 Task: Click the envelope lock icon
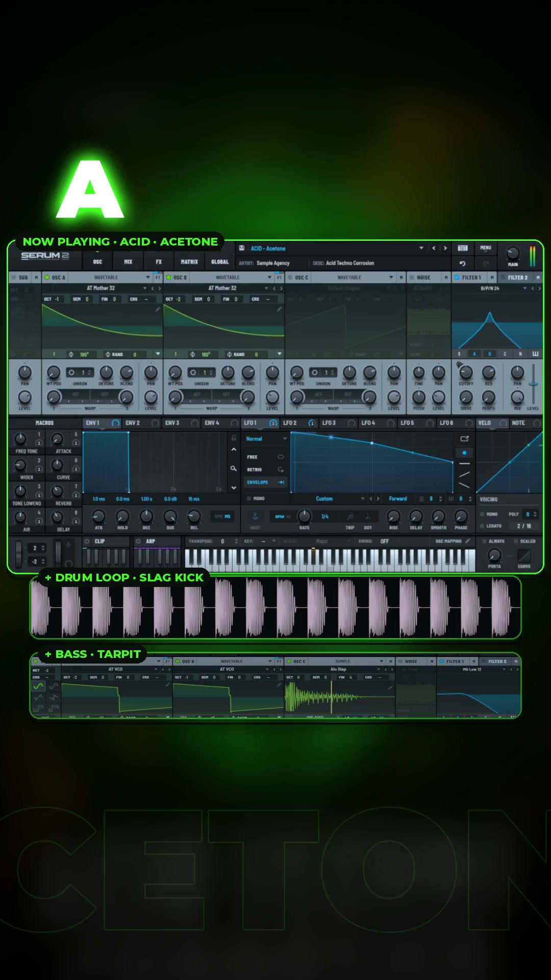pos(234,438)
